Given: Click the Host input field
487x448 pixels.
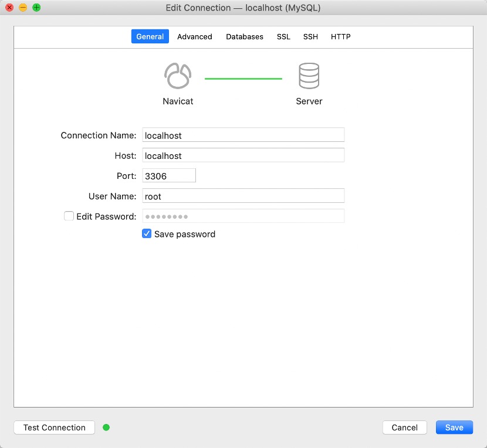Looking at the screenshot, I should point(243,155).
